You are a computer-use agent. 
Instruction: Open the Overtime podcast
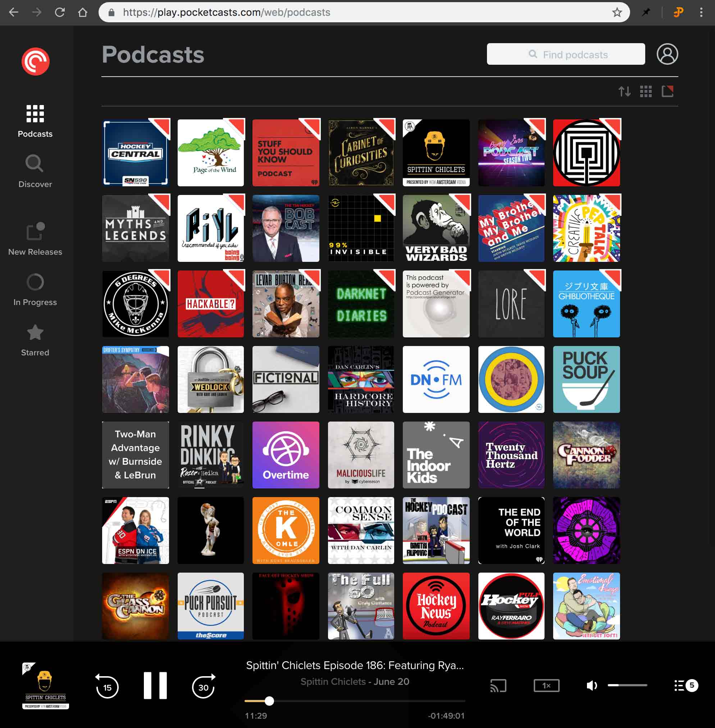(286, 455)
